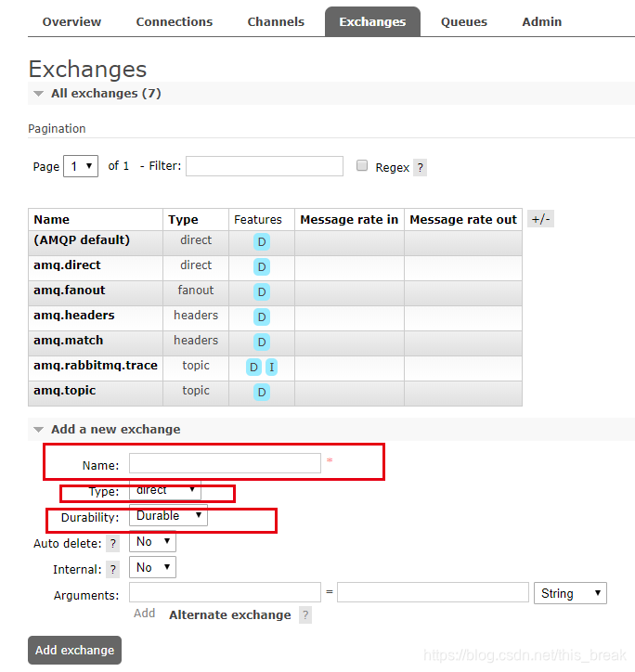Click the Alternate exchange argument link
The width and height of the screenshot is (635, 672).
pos(230,615)
